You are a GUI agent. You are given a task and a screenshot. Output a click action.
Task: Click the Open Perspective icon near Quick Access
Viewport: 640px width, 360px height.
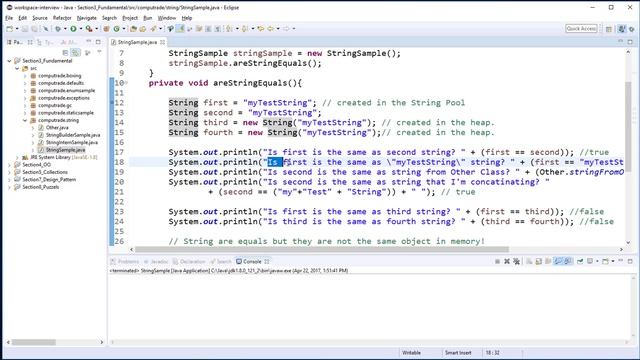click(609, 29)
